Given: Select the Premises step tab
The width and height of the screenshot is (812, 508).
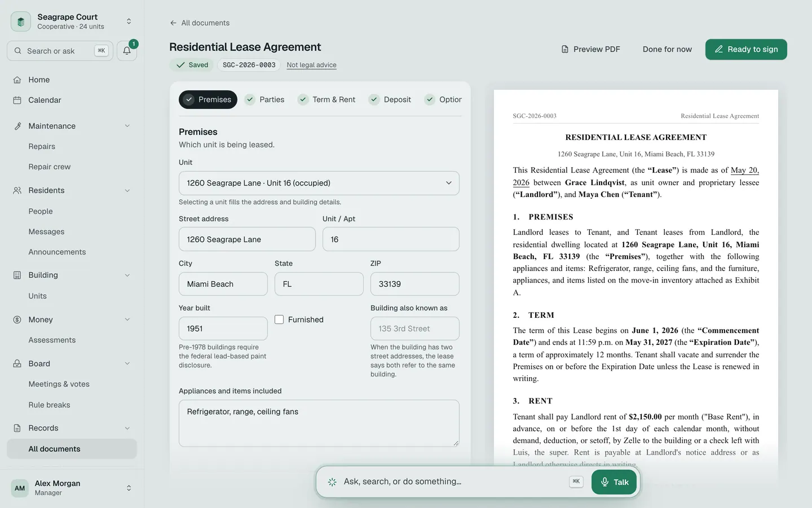Looking at the screenshot, I should pos(208,99).
